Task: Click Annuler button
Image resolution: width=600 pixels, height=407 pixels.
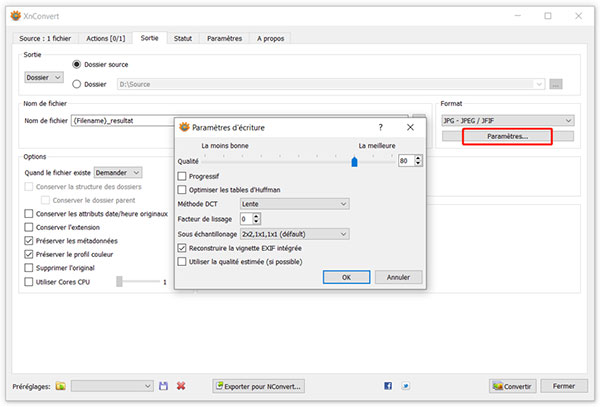Action: click(x=398, y=277)
